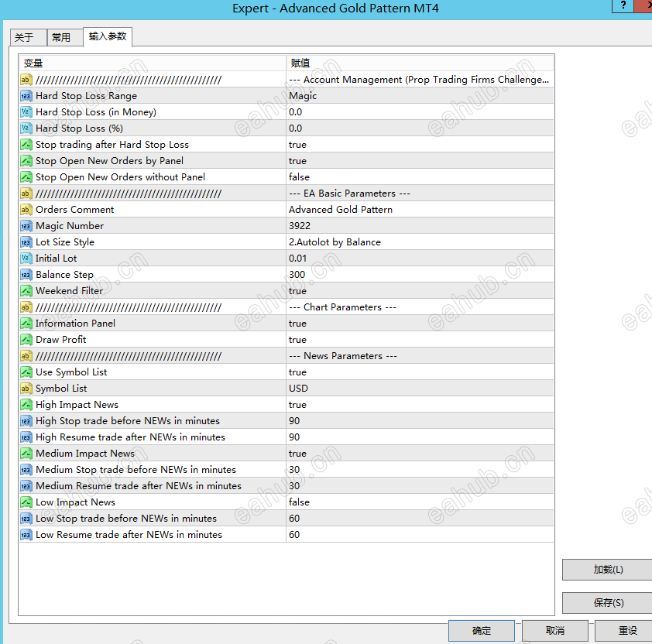
Task: Switch to the 常用 tab
Action: [65, 38]
